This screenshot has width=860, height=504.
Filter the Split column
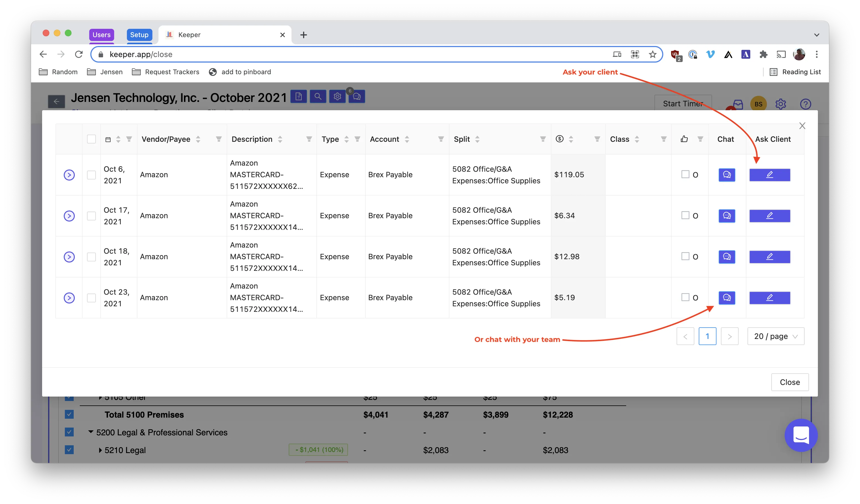click(x=542, y=139)
